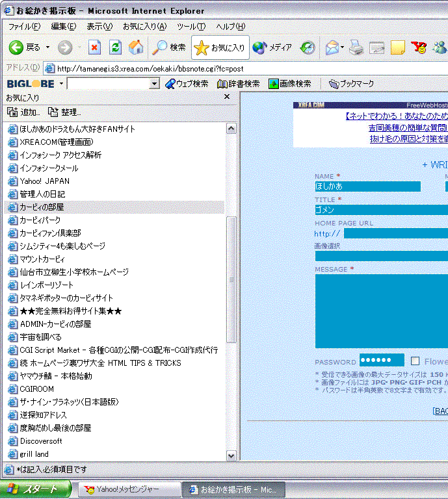Click the Yahoo Messenger toolbar icon
448x499 pixels.
coord(418,47)
